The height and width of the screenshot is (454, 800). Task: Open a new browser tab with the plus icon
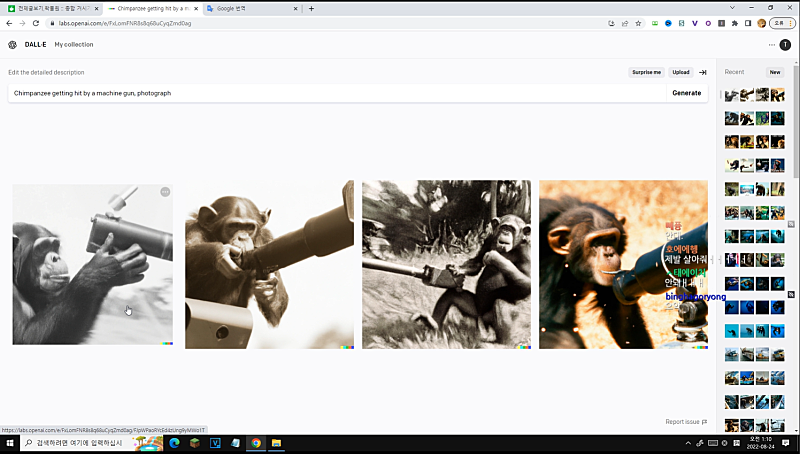[311, 8]
